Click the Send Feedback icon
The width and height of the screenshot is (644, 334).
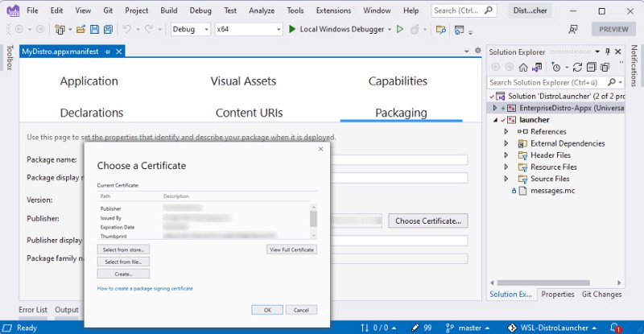tap(573, 29)
